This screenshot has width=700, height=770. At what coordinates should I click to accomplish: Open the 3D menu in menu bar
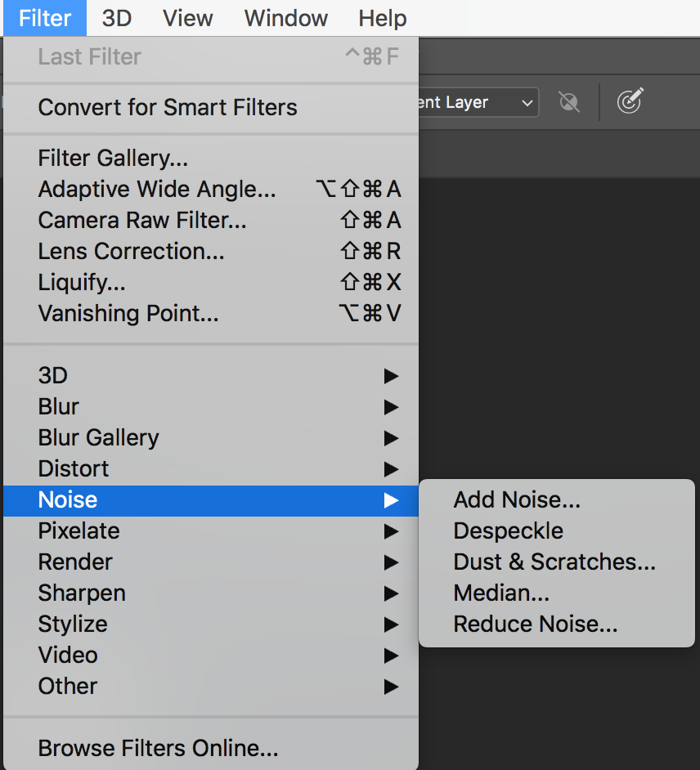[117, 18]
